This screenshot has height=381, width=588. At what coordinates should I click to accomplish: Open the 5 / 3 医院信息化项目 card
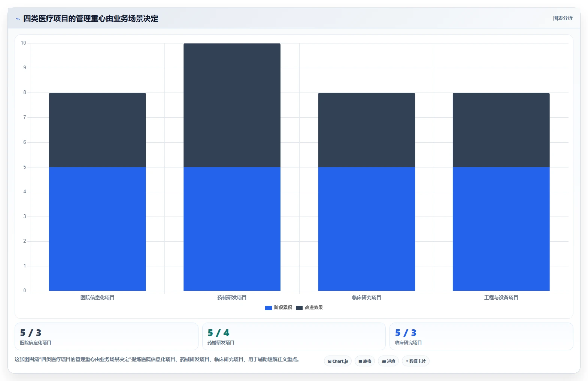click(x=106, y=336)
